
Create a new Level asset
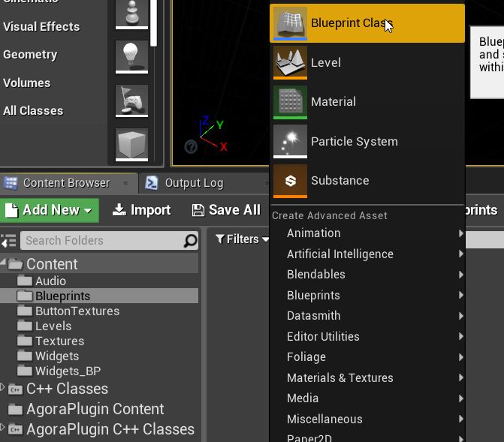(367, 62)
